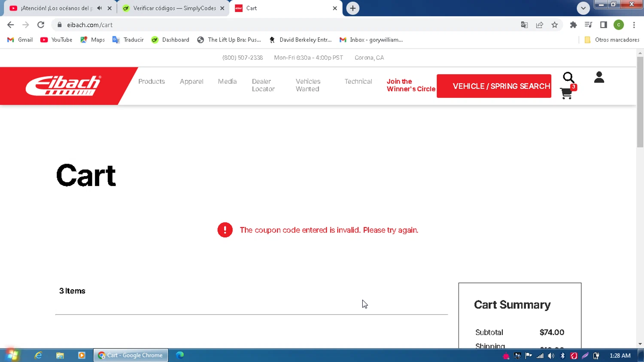Viewport: 644px width, 362px height.
Task: Click the page vertical scrollbar thumb
Action: coord(640,102)
